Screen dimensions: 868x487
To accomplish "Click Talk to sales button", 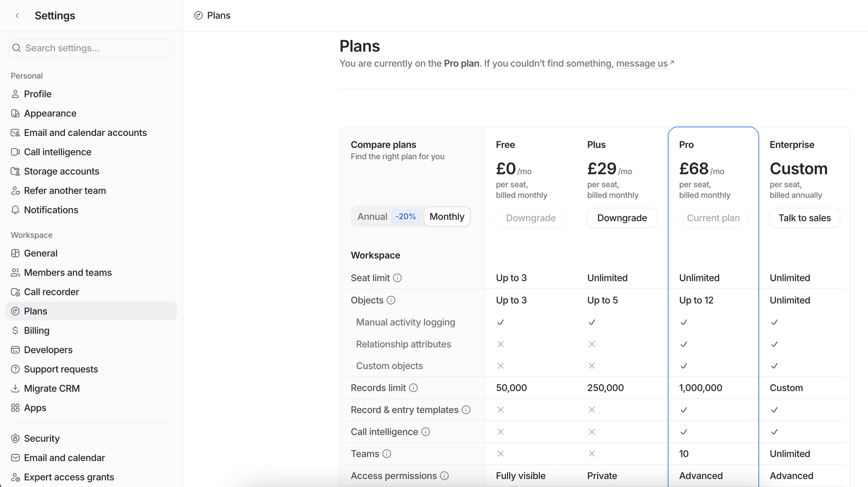I will (x=804, y=218).
